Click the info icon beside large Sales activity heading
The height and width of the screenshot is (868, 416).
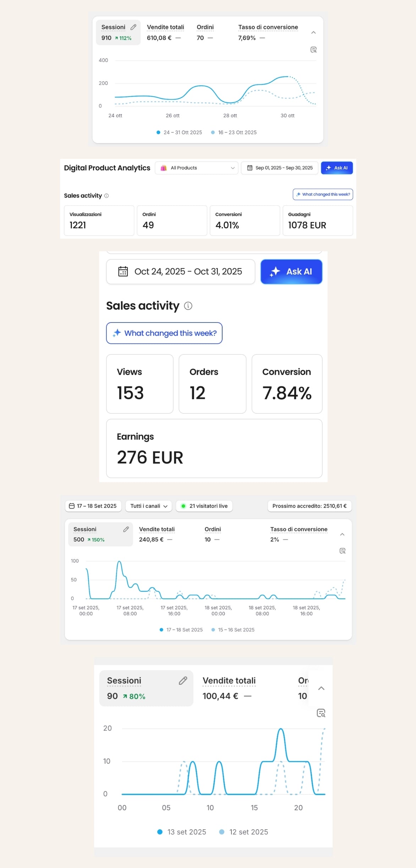tap(188, 306)
